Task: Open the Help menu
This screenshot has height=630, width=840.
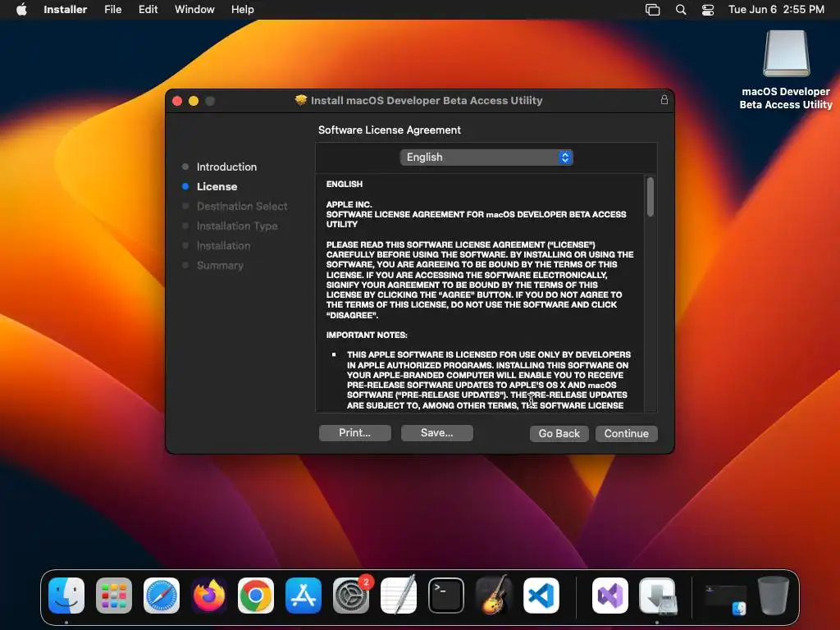Action: click(242, 9)
